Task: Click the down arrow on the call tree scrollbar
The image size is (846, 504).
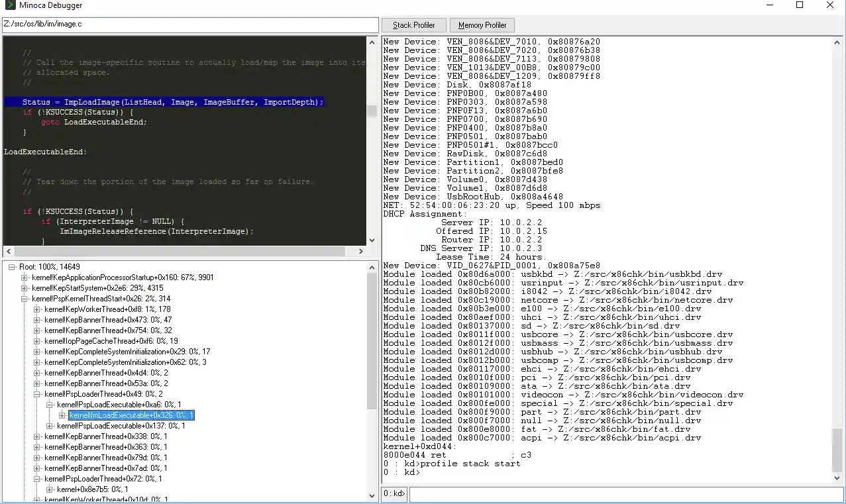Action: pos(372,494)
